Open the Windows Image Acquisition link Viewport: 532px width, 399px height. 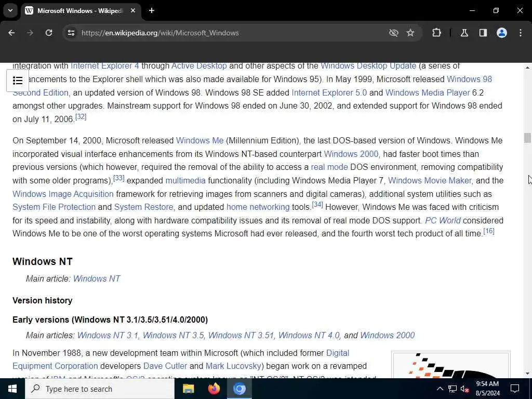63,194
